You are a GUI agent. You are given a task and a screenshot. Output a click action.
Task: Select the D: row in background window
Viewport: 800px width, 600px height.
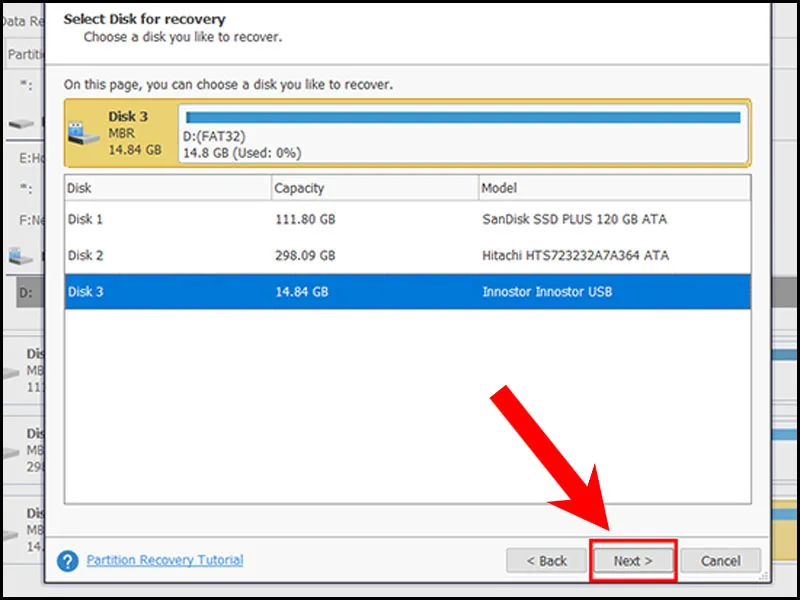[x=31, y=293]
